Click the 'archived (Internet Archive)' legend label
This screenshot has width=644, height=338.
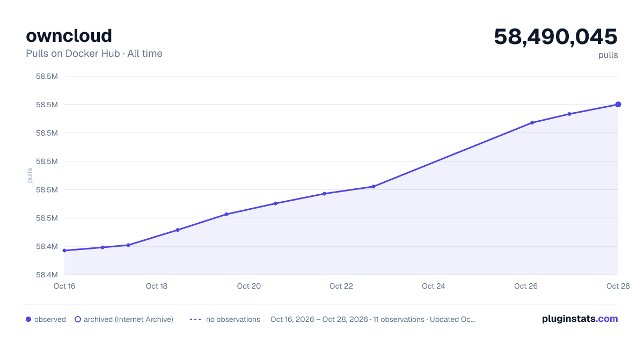click(128, 319)
